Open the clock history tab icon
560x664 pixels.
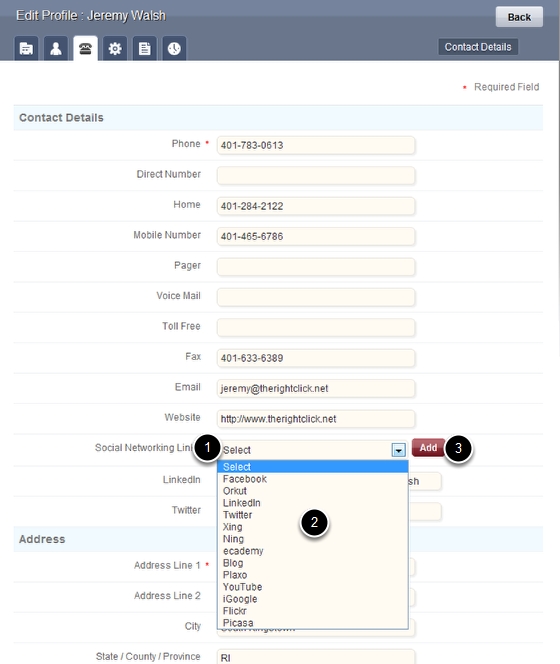pos(174,49)
